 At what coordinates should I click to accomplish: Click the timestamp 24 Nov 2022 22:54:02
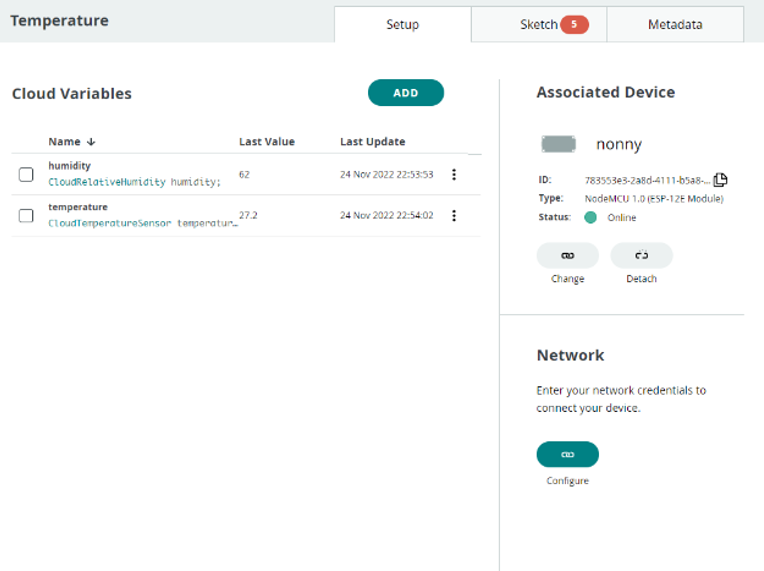click(x=386, y=215)
